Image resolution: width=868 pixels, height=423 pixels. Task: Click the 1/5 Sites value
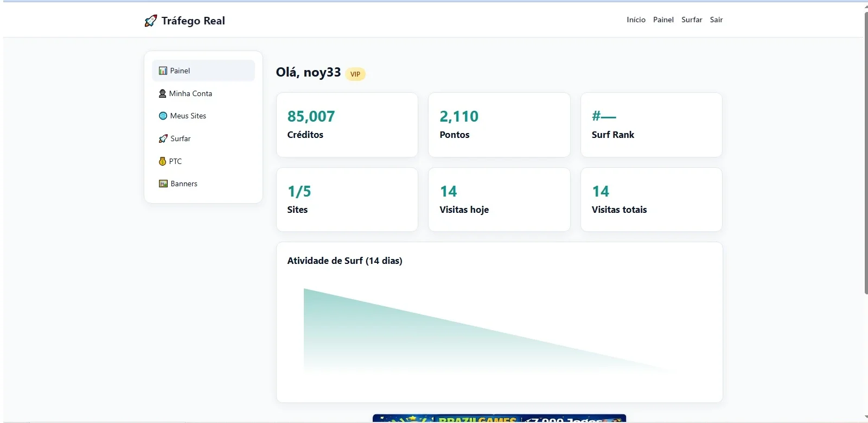[x=299, y=191]
